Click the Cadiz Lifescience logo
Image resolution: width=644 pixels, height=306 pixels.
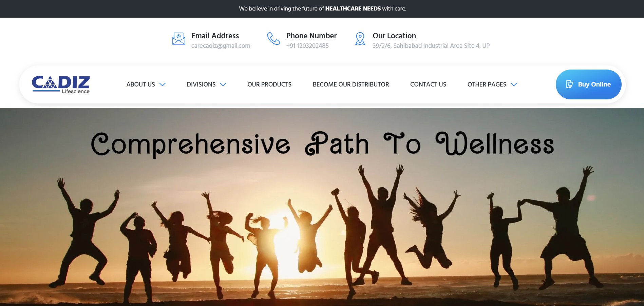point(61,84)
